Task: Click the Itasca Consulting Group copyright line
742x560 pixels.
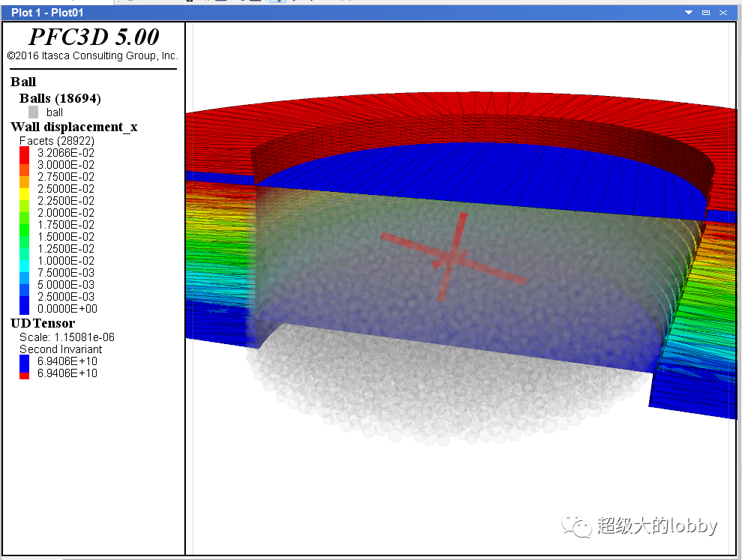Action: coord(93,56)
